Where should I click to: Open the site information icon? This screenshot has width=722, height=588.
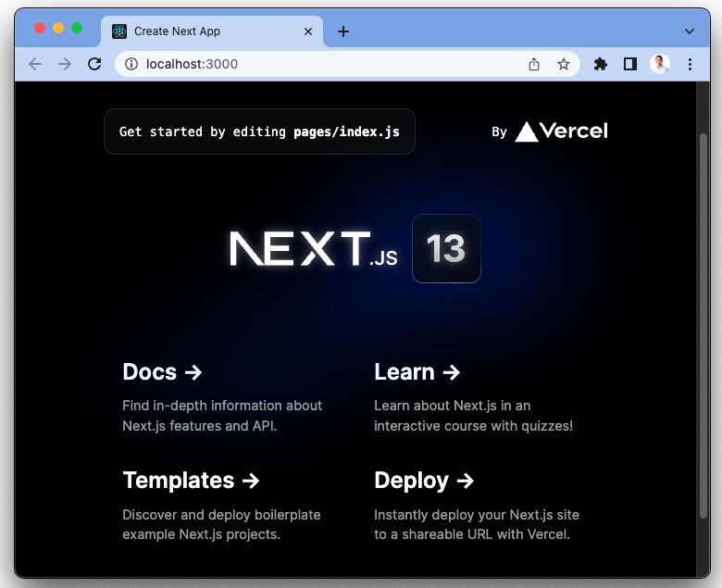pos(131,64)
